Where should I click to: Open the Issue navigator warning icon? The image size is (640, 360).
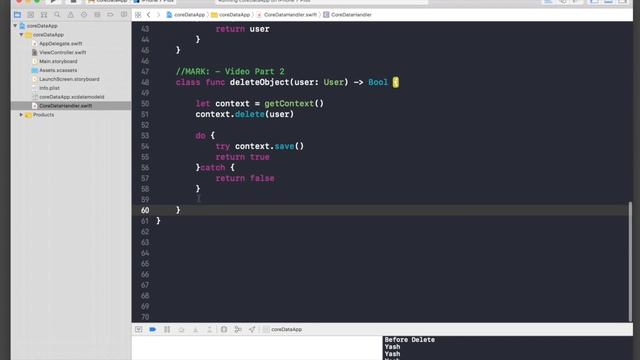point(71,15)
